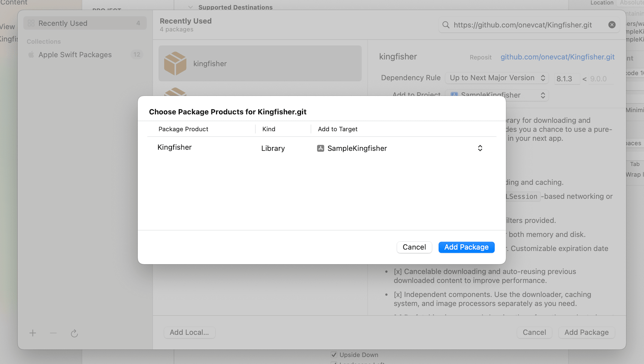Click the Cancel button in dialog
644x364 pixels.
[414, 247]
